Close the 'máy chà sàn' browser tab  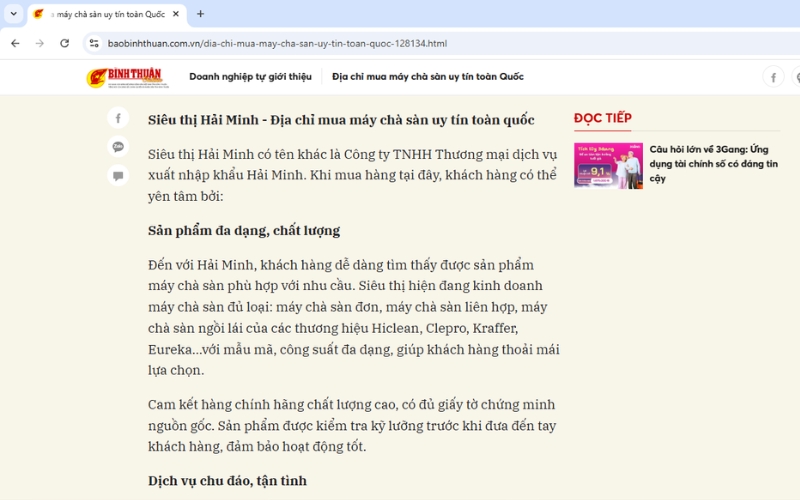(x=176, y=14)
